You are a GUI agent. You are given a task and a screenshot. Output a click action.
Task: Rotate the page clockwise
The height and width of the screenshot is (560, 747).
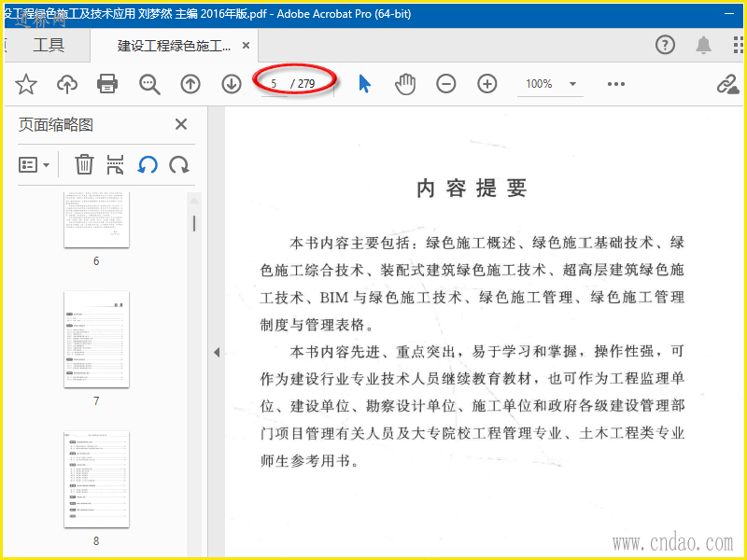179,165
